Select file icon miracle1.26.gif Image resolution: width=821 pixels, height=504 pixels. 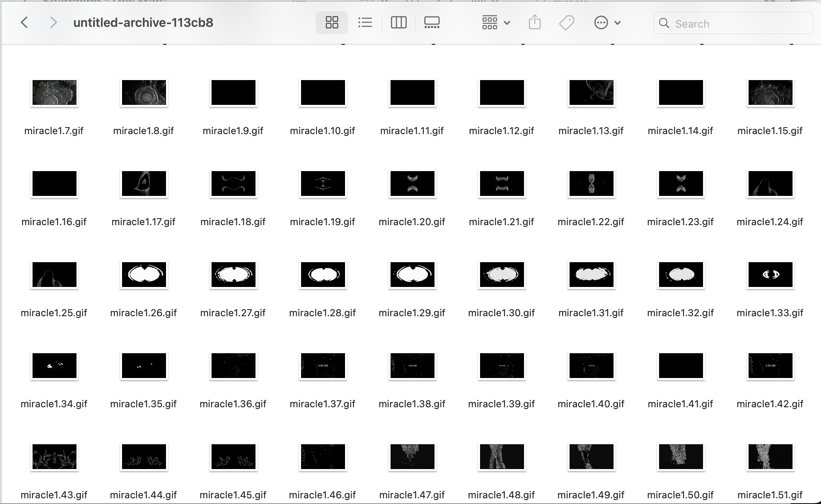click(144, 275)
